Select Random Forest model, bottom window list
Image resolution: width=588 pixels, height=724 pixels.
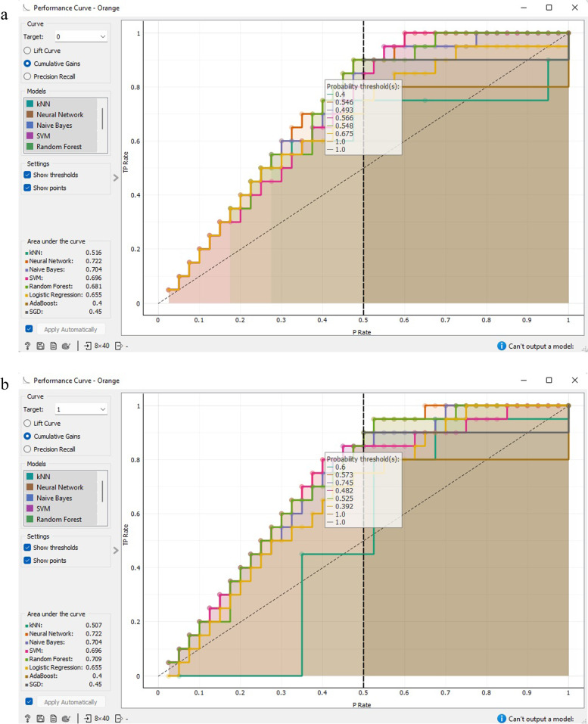point(61,519)
